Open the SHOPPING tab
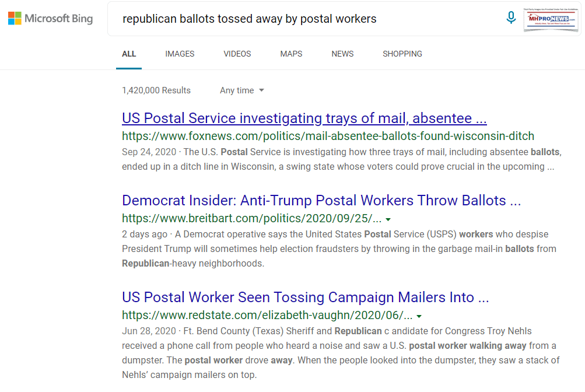 click(x=402, y=54)
